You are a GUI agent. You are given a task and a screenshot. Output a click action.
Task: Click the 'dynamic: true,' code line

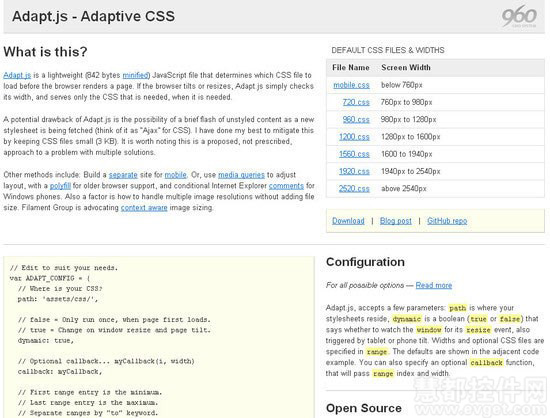(x=46, y=341)
